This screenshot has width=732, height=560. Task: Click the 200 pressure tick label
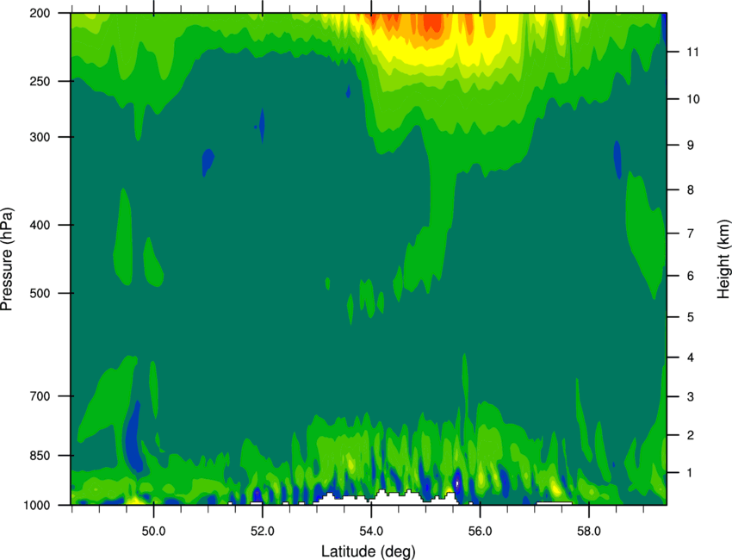tap(40, 13)
